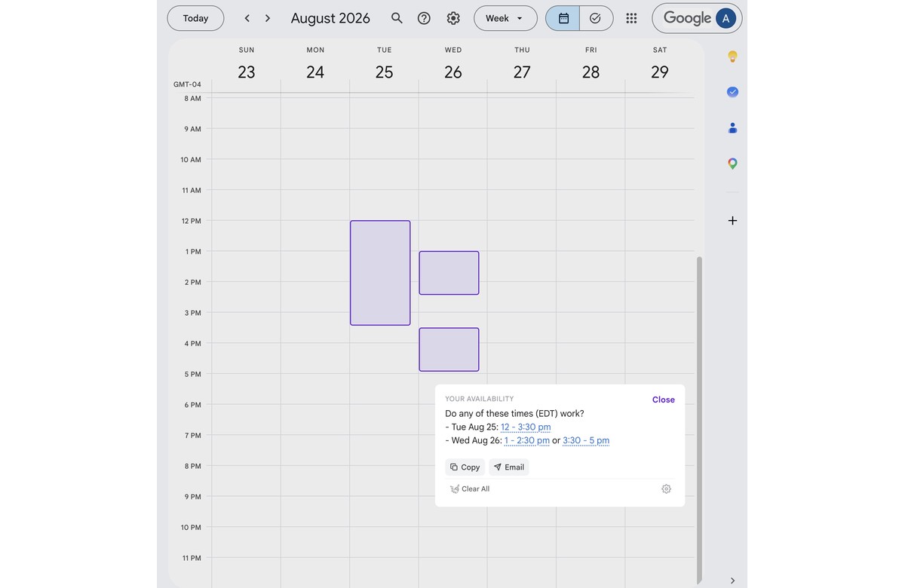Click the 1 - 2:30 pm link

[527, 440]
